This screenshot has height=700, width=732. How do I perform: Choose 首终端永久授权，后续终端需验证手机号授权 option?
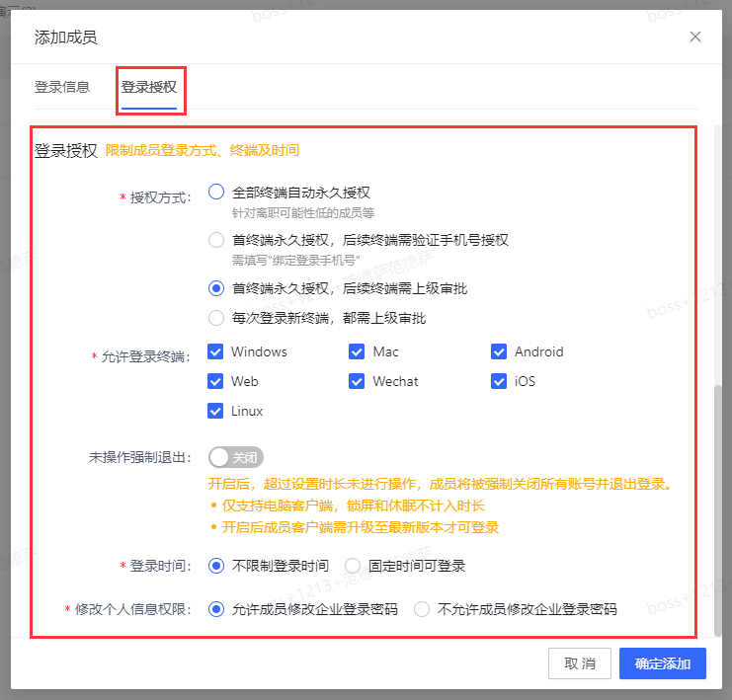[x=216, y=240]
